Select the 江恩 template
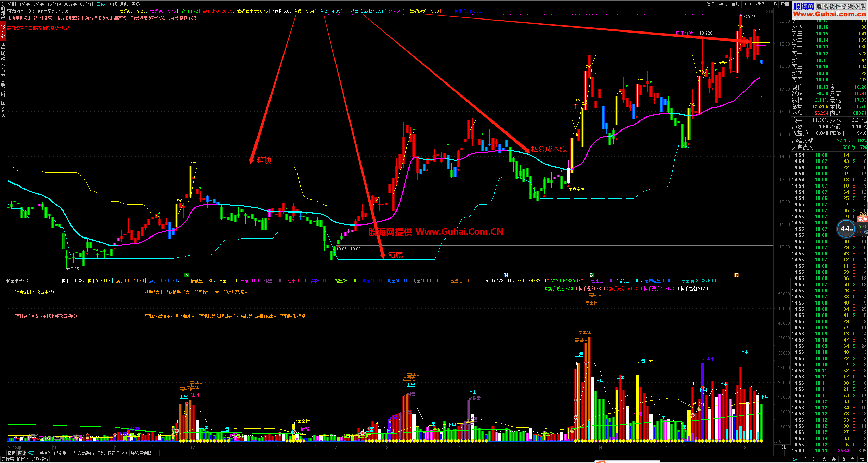 [101, 453]
